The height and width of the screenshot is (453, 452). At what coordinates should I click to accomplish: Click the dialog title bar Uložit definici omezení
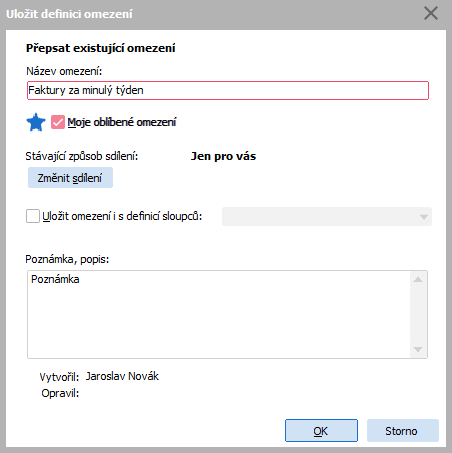point(213,14)
